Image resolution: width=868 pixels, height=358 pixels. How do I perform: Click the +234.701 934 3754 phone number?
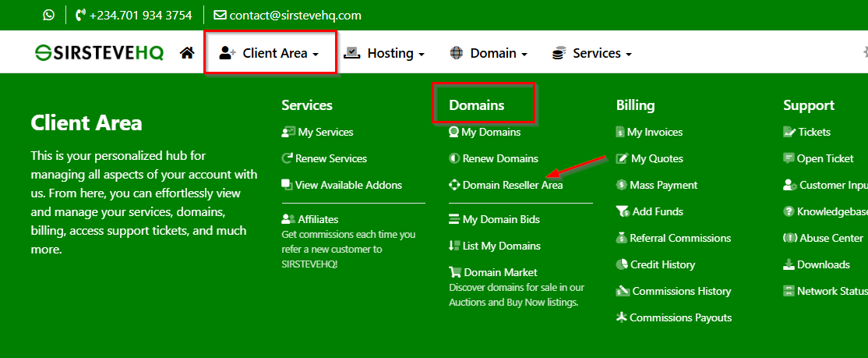tap(140, 16)
